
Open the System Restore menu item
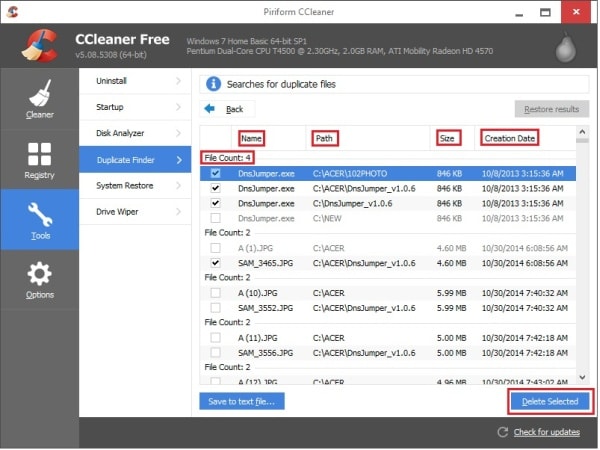click(124, 186)
